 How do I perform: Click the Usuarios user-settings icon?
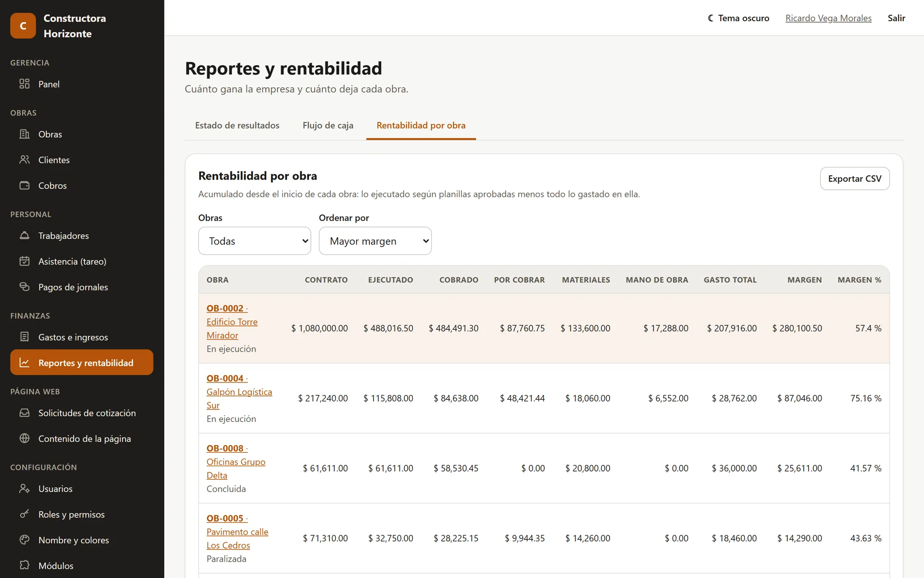25,488
